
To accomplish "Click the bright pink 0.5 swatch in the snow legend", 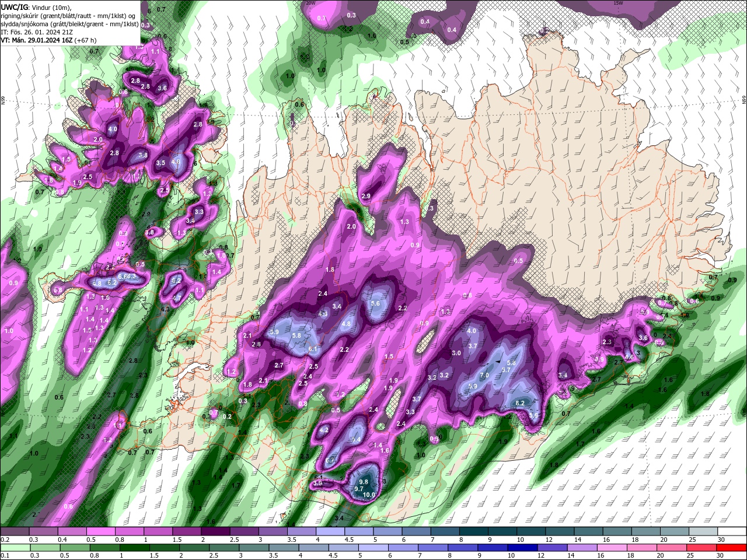I will 100,531.
